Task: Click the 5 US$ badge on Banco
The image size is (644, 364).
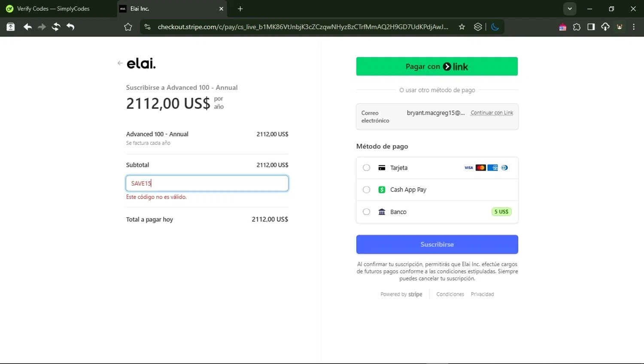Action: click(501, 211)
